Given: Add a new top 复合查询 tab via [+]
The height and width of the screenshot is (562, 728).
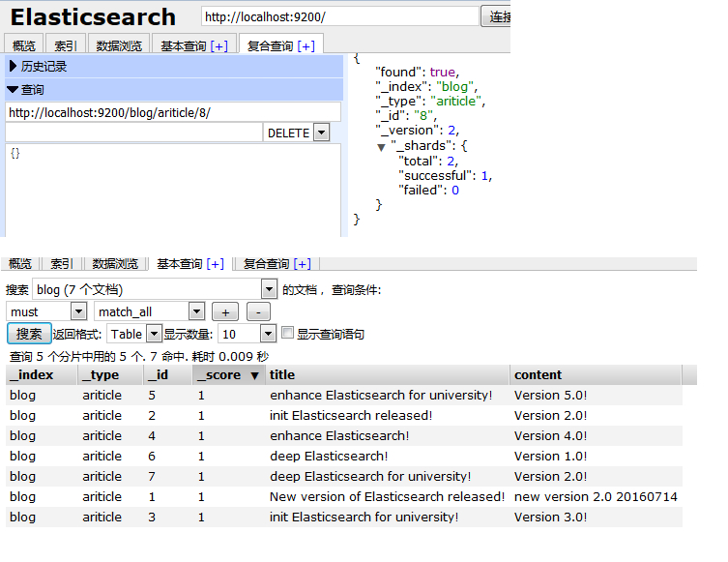Looking at the screenshot, I should pos(306,46).
